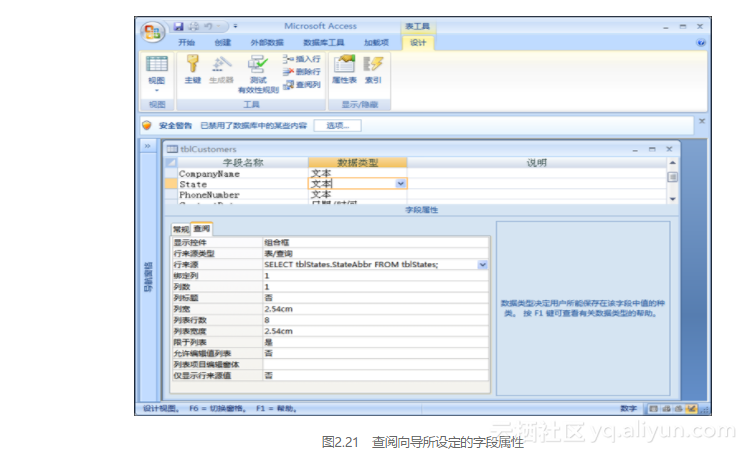The width and height of the screenshot is (747, 454).
Task: Open the 加载项 ribbon tab
Action: pos(376,42)
